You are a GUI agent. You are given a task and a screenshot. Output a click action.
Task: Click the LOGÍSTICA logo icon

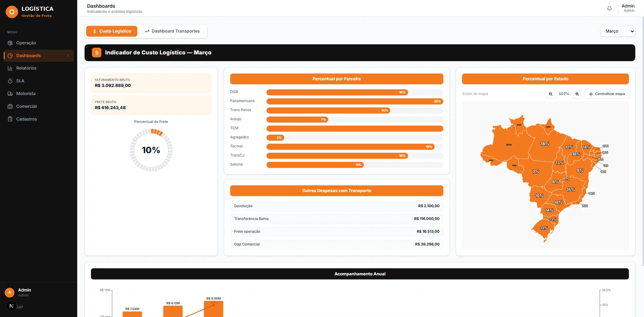tap(12, 12)
